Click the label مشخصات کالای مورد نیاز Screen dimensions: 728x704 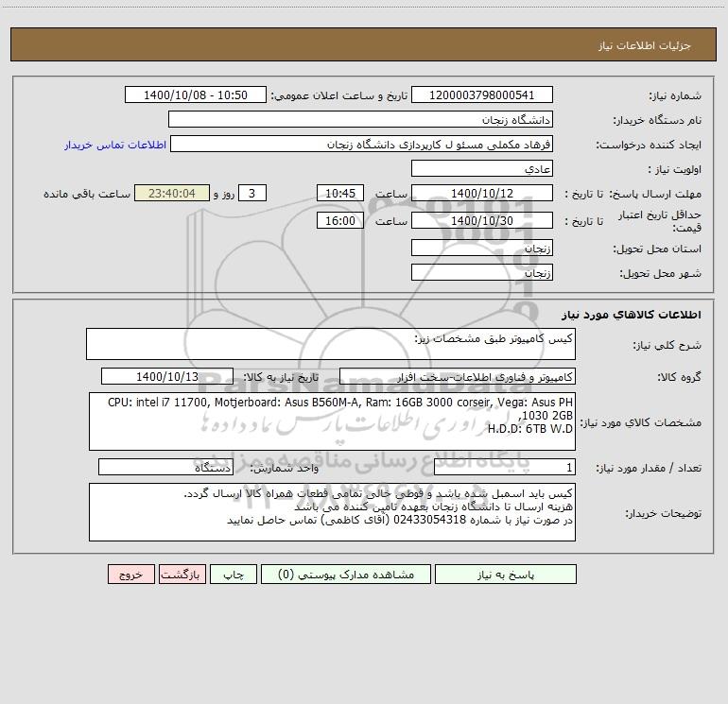[x=641, y=422]
